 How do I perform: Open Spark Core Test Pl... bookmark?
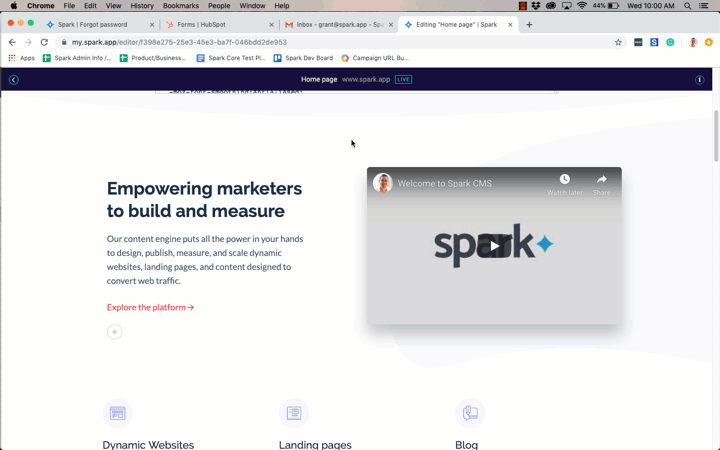coord(231,58)
